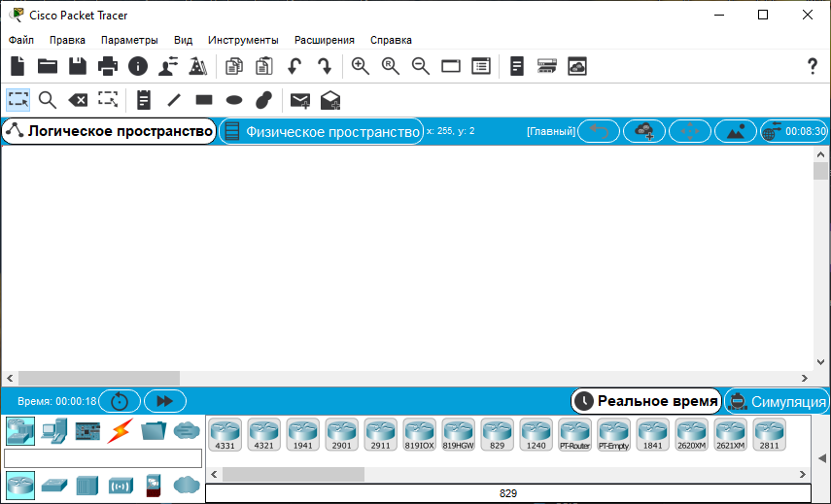Set tiled background mountain button

coord(736,131)
